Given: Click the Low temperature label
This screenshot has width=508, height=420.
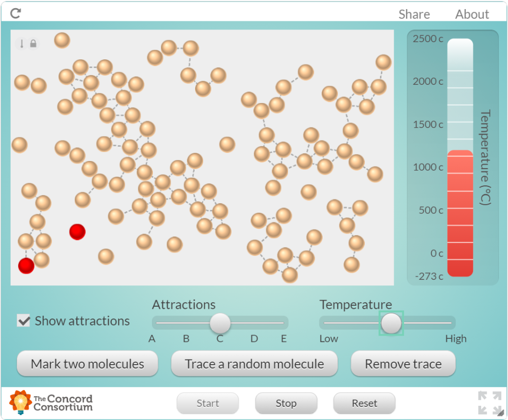Looking at the screenshot, I should pyautogui.click(x=329, y=339).
